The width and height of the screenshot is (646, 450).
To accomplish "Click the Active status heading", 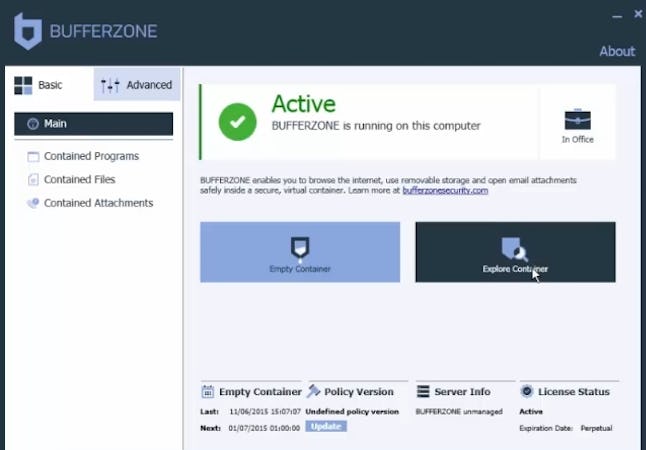I will (304, 104).
